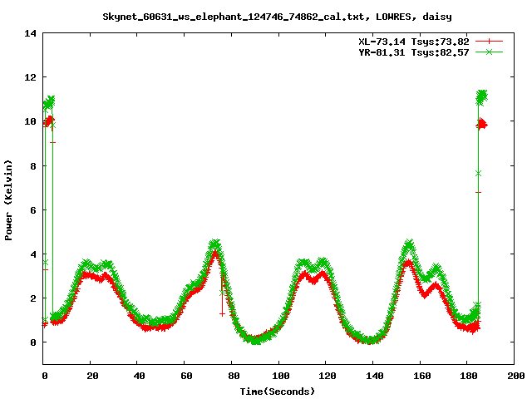Click the XL-73.14 Tsys:73.82 legend label

(414, 42)
